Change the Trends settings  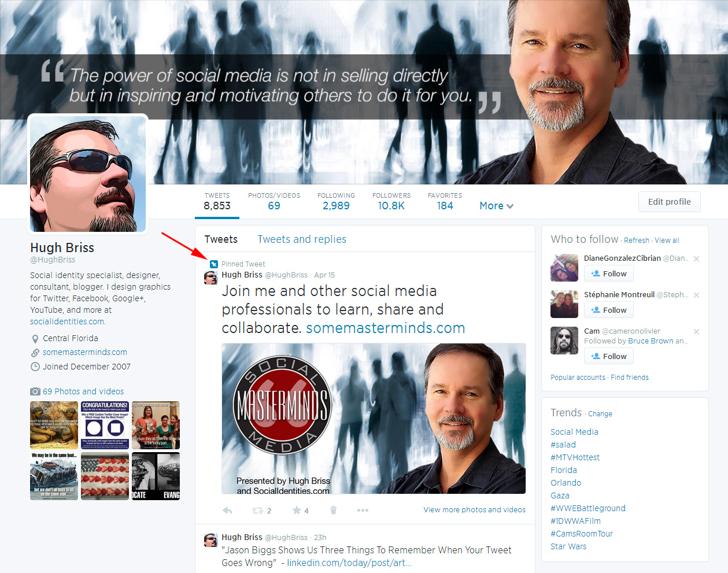pos(600,414)
